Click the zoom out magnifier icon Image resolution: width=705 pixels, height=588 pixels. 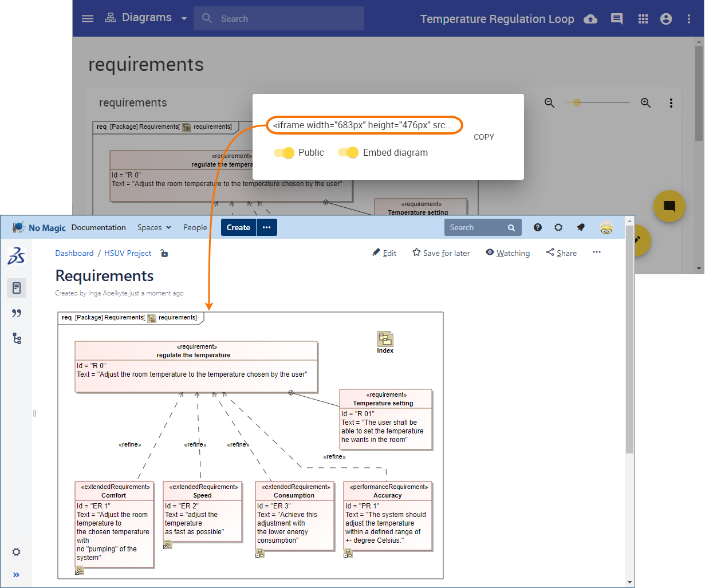(x=549, y=102)
